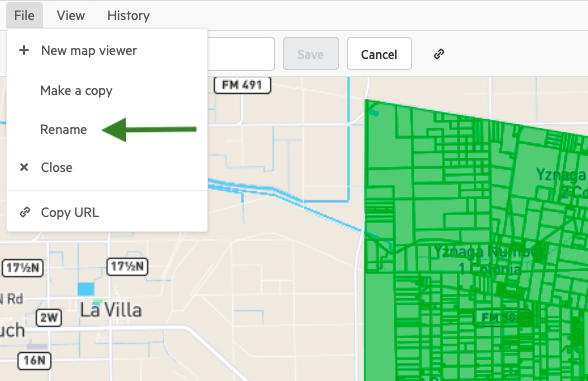
Task: Click the map name input field
Action: pyautogui.click(x=241, y=54)
